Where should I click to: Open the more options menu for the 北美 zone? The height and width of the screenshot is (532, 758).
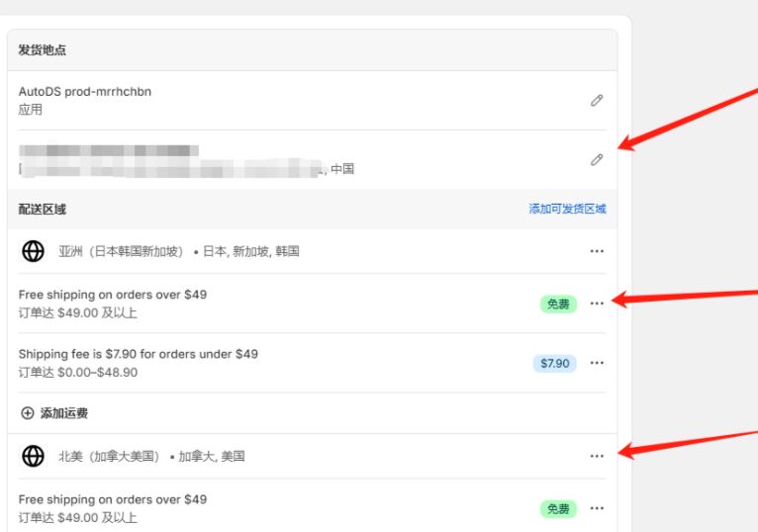pyautogui.click(x=597, y=456)
